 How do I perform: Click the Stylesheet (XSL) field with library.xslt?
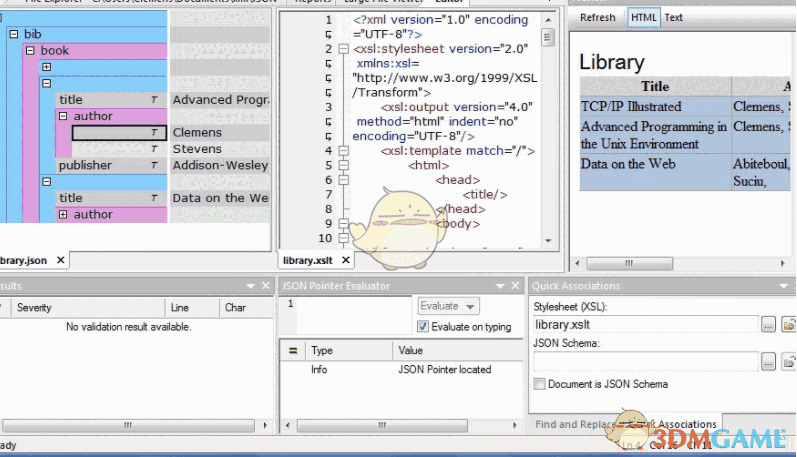(646, 324)
